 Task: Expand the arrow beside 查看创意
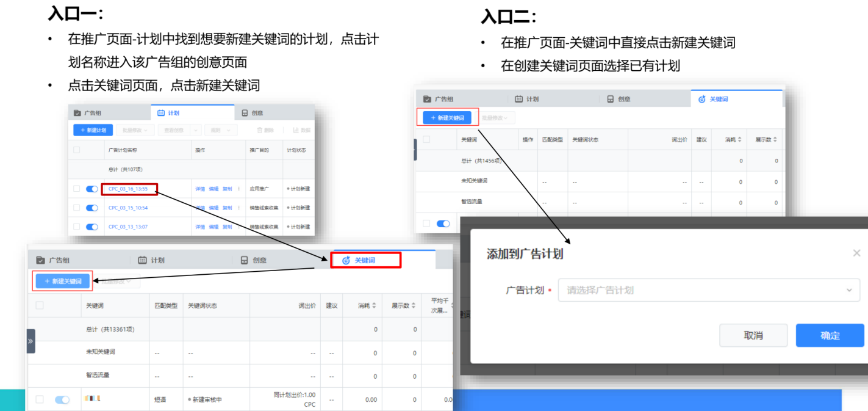(x=196, y=130)
